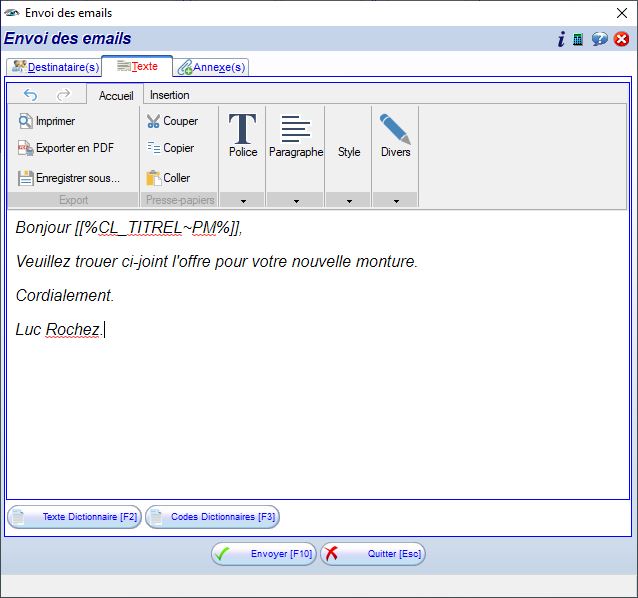
Task: Click the Couper scissors icon
Action: coord(153,121)
